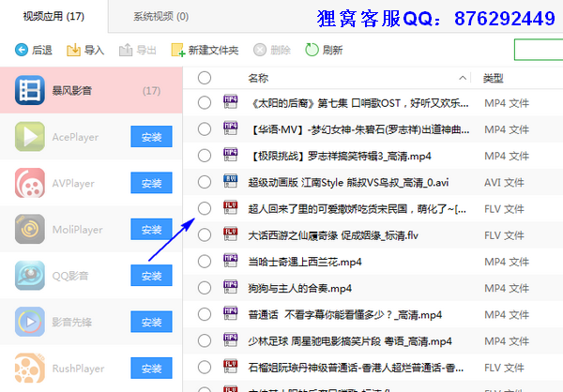The width and height of the screenshot is (563, 392).
Task: Select checkbox for 当哈士奇遇上西兰花 video
Action: [x=205, y=262]
